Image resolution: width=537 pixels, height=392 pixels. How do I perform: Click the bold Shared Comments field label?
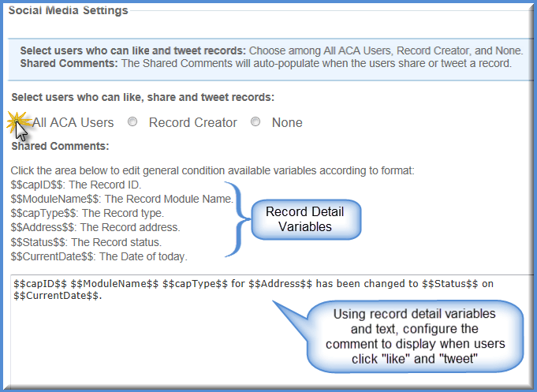pyautogui.click(x=60, y=146)
